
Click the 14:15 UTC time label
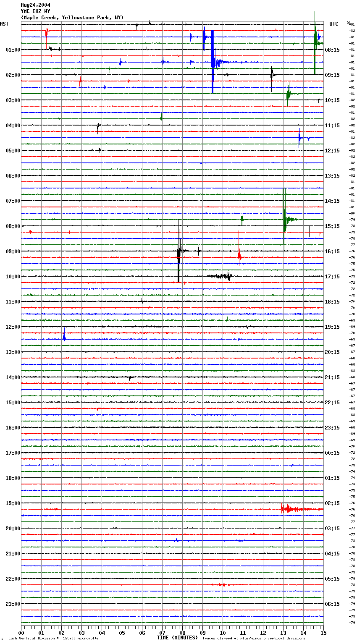coord(332,201)
